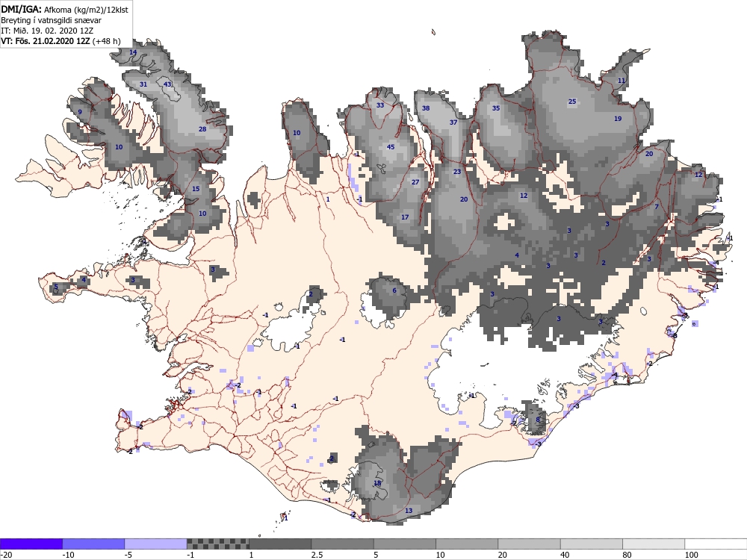
Task: Click the map value '14' at the northwest tip
Action: (x=133, y=52)
